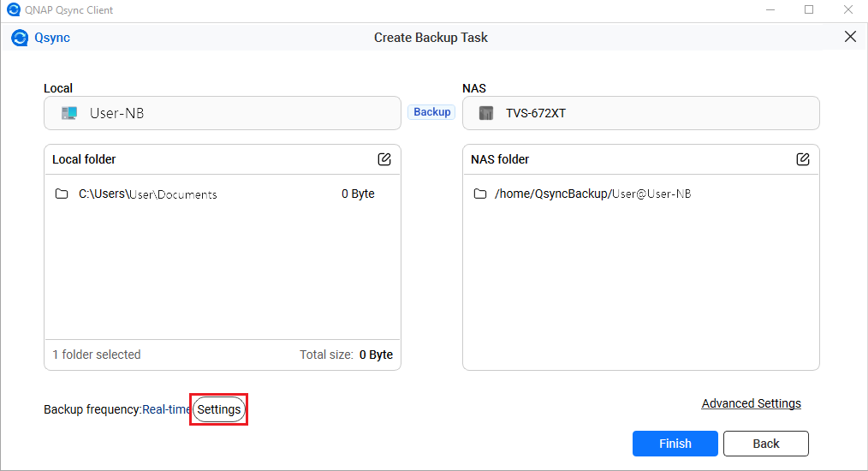868x471 pixels.
Task: Select the /home/QsyncBackup/User@User-NB entry
Action: (592, 194)
